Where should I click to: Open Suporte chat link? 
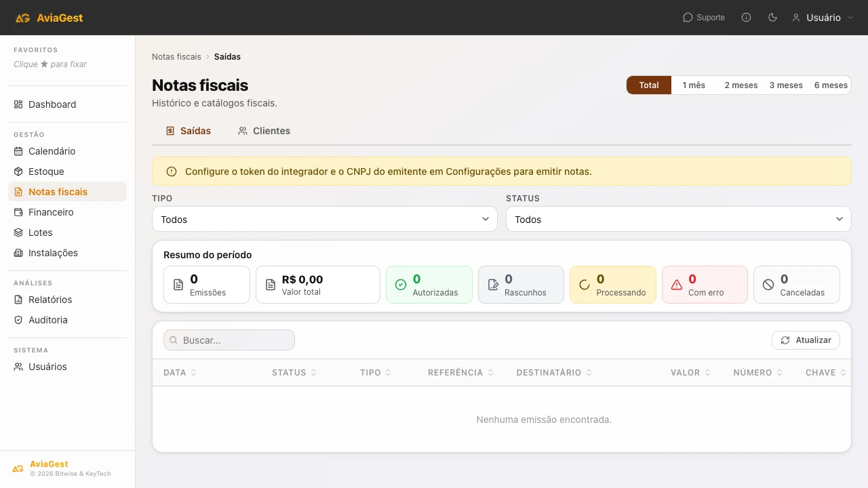point(704,18)
